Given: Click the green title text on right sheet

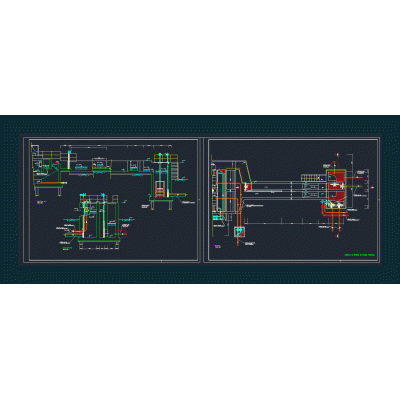Looking at the screenshot, I should tap(360, 256).
